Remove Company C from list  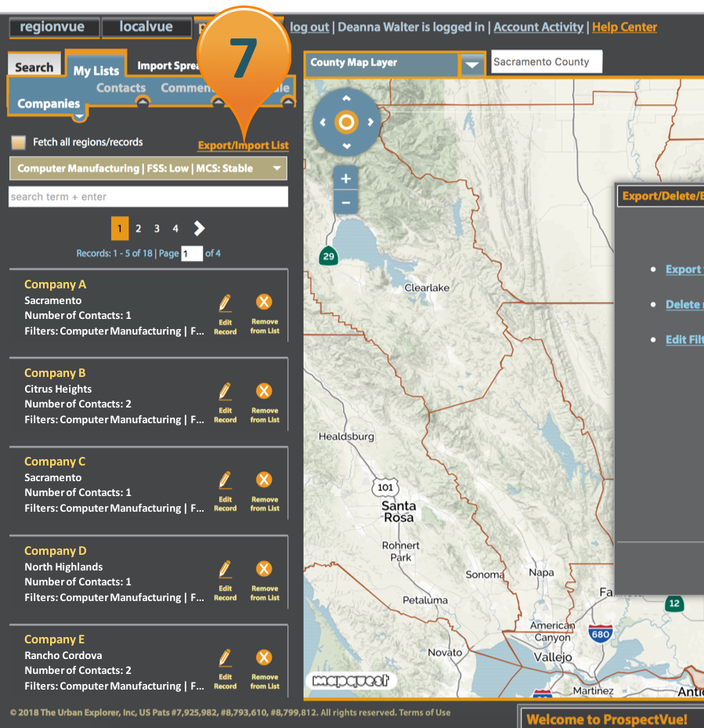pyautogui.click(x=264, y=480)
